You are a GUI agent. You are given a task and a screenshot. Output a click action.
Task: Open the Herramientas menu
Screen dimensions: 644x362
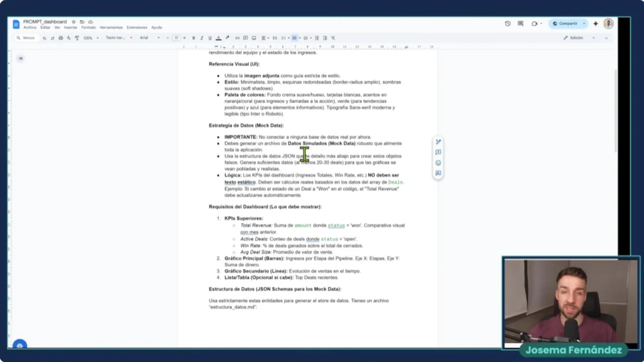click(111, 27)
